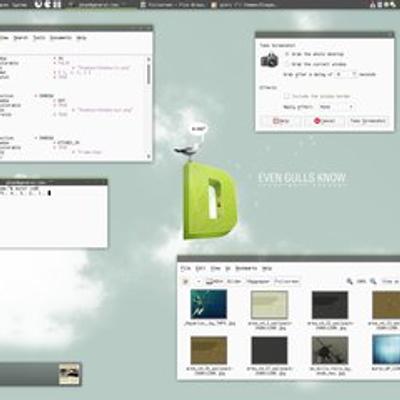Screen dimensions: 400x400
Task: Open the Search menu in text editor
Action: coord(21,38)
